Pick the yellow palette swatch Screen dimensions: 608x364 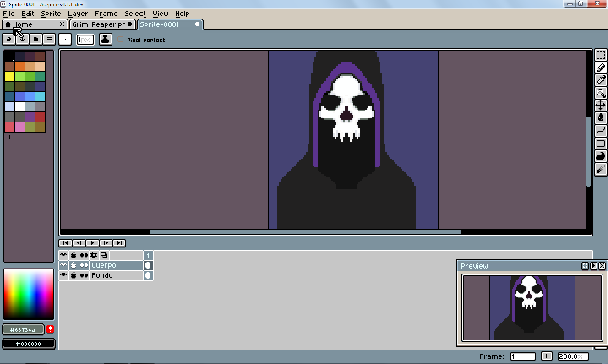coord(9,76)
